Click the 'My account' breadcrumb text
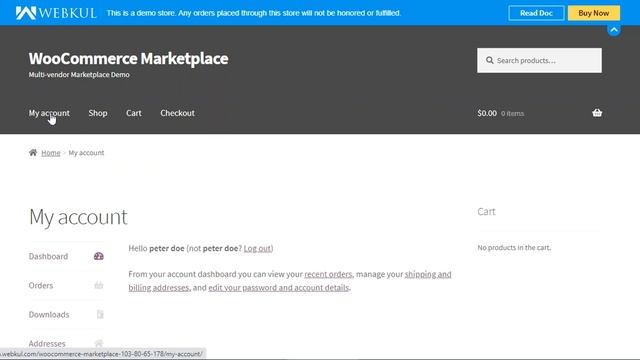The height and width of the screenshot is (360, 640). (x=86, y=153)
